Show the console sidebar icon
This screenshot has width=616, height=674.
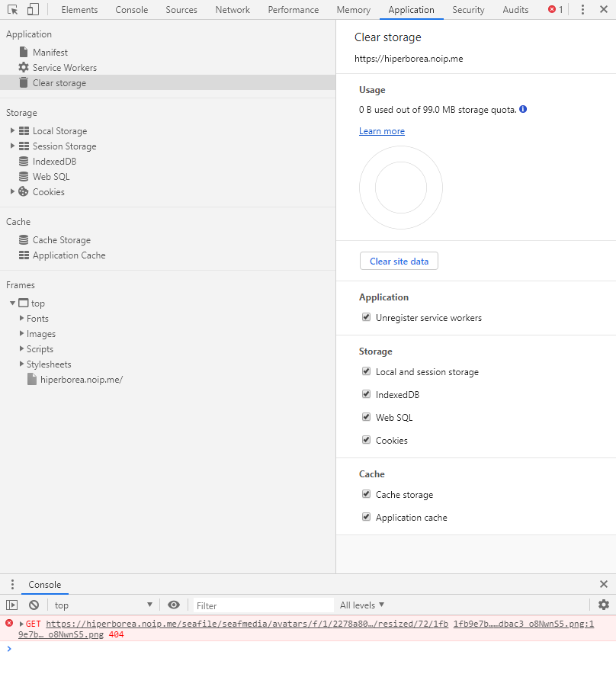point(12,605)
